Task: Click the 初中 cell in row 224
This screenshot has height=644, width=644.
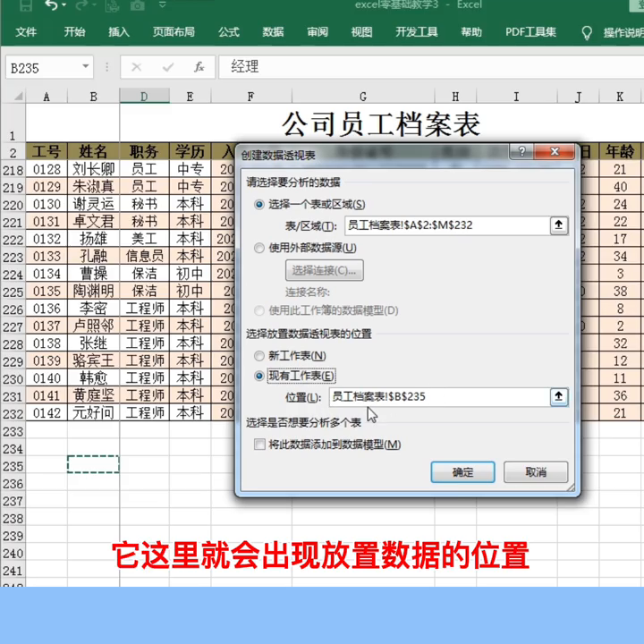Action: 190,274
